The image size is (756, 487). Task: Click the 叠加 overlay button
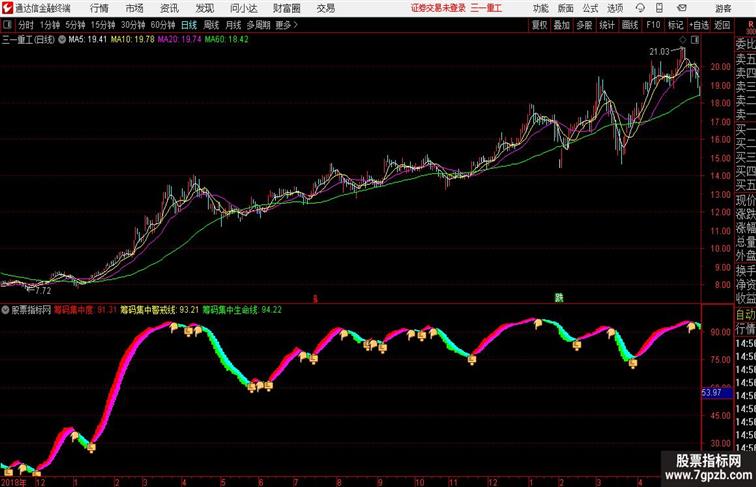(x=562, y=25)
